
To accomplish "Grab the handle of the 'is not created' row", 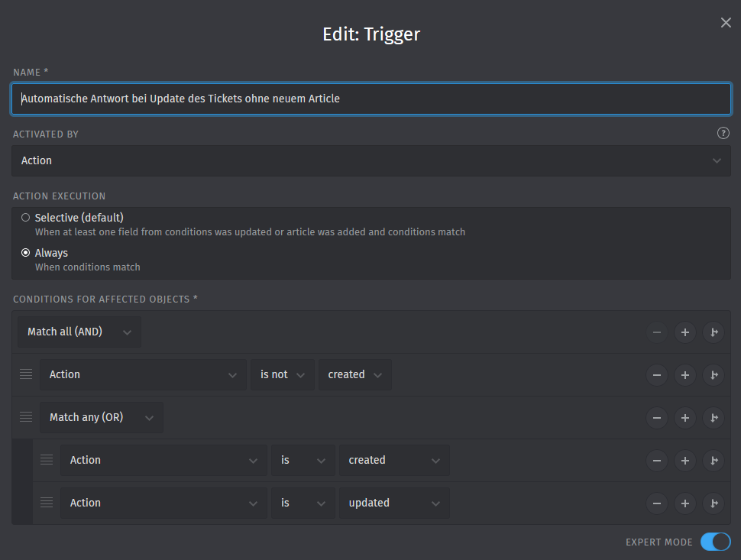I will coord(26,374).
